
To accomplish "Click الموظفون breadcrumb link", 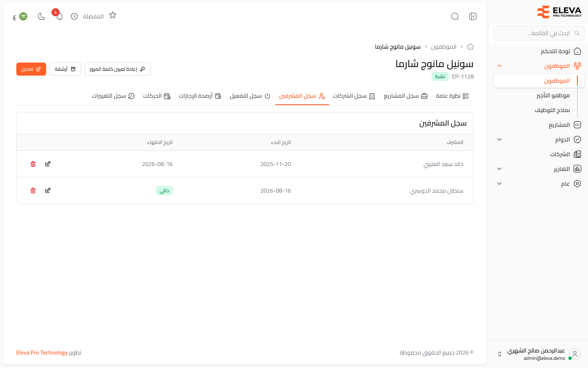I will [444, 47].
